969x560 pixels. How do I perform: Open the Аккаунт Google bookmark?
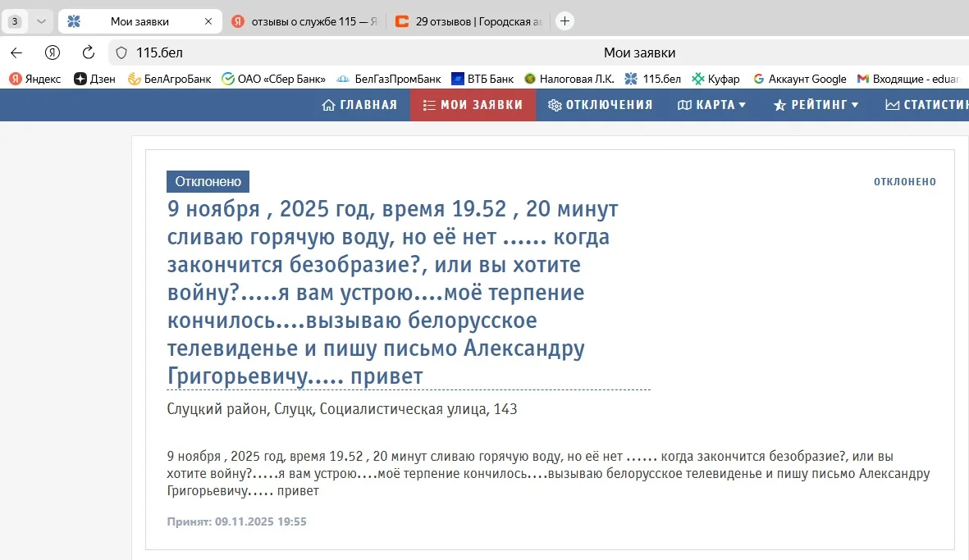800,79
